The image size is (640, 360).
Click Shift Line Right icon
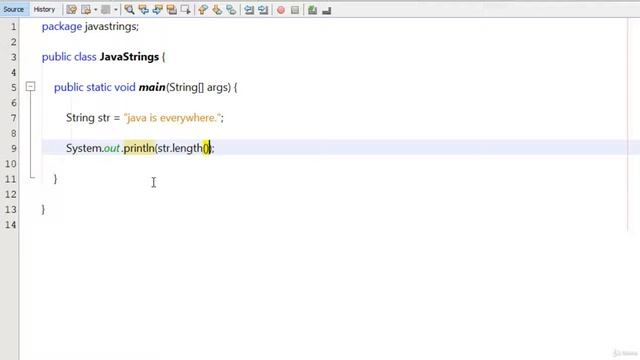coord(263,10)
